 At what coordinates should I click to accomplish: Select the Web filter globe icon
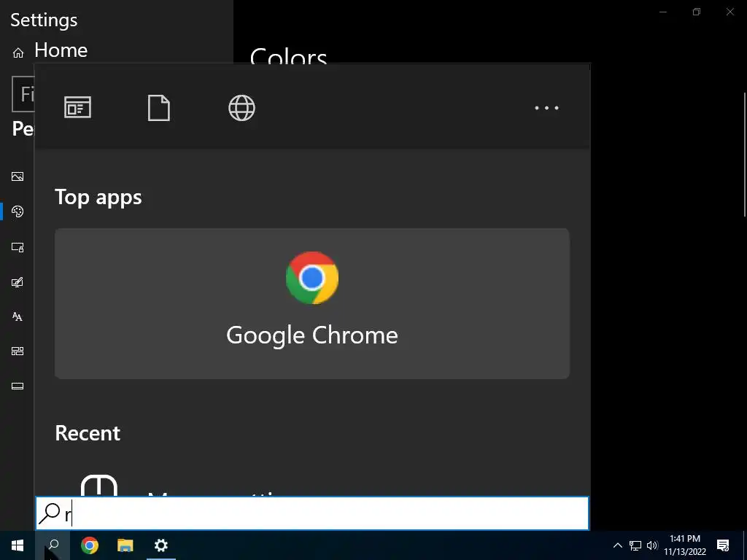tap(241, 108)
